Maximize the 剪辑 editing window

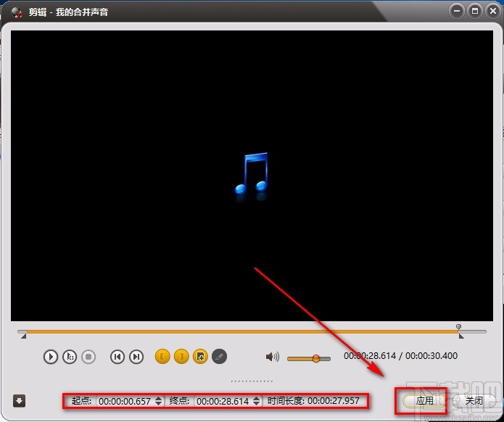(x=475, y=12)
